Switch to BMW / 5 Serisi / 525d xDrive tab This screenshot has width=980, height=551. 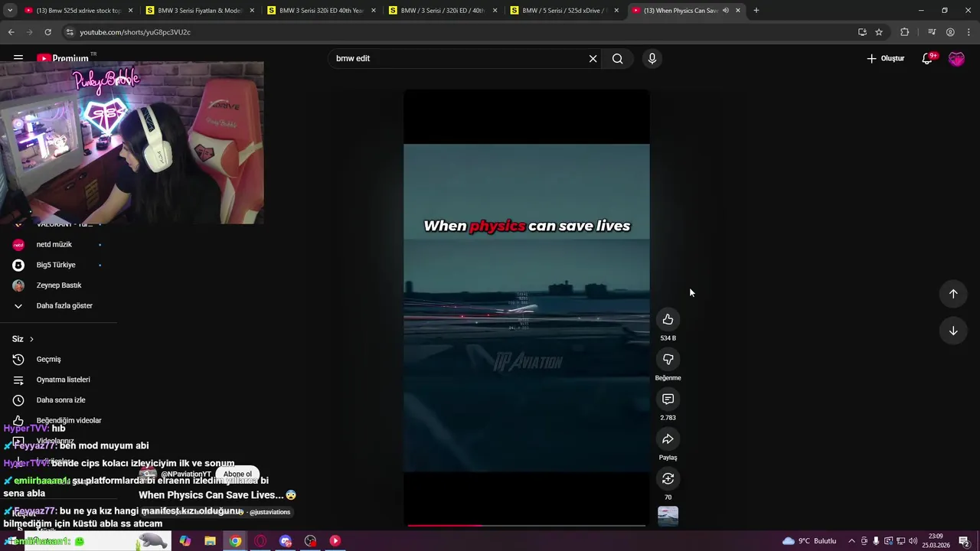coord(563,11)
